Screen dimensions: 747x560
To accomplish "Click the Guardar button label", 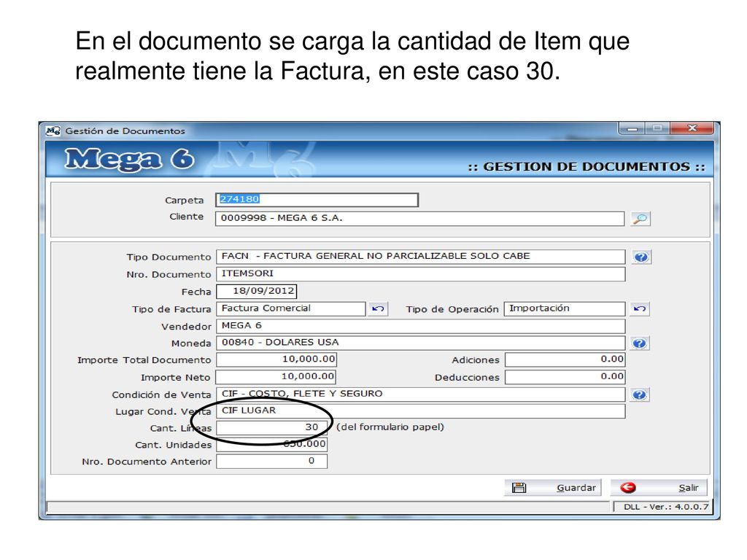I will 576,488.
